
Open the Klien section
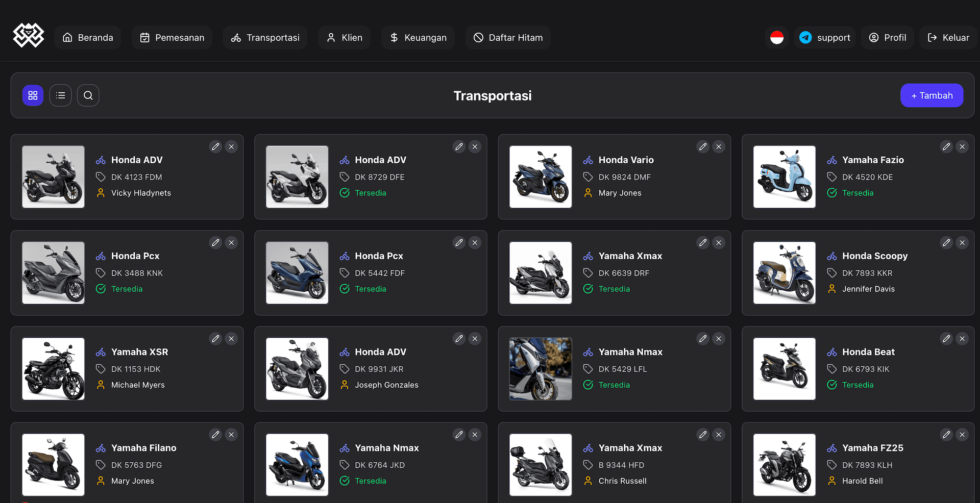click(x=345, y=38)
